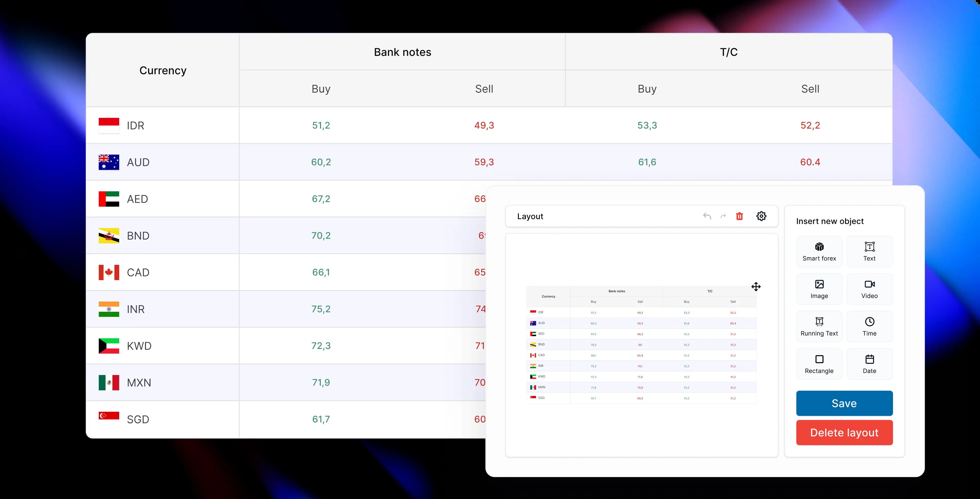Click the redo arrow in Layout toolbar
This screenshot has height=499, width=980.
point(723,216)
